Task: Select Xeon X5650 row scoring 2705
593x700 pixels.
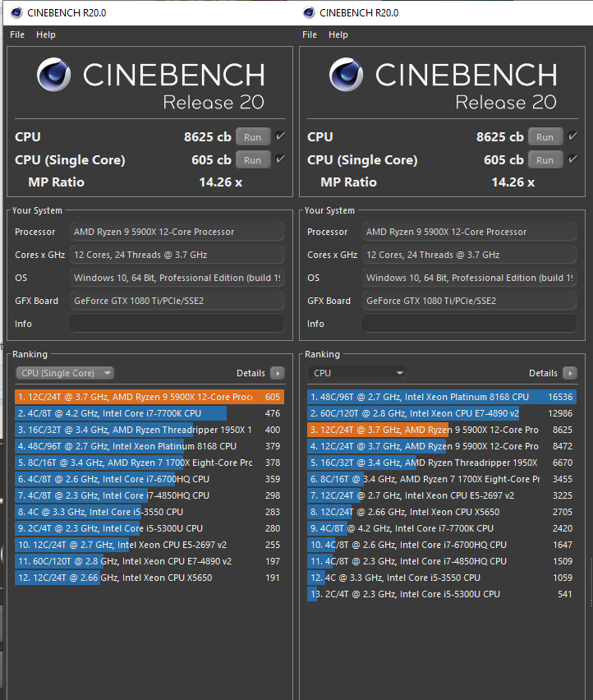Action: tap(442, 512)
